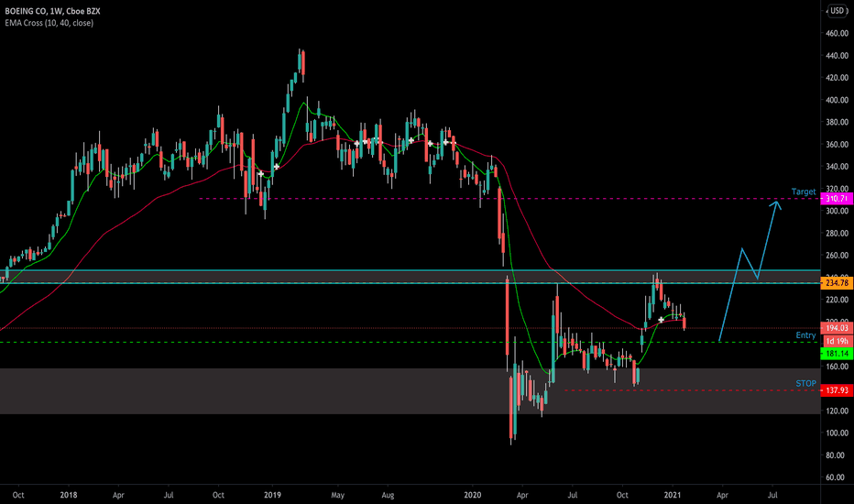Click the BOEING CO, 1W, Cboe BZX symbol title

tap(52, 11)
